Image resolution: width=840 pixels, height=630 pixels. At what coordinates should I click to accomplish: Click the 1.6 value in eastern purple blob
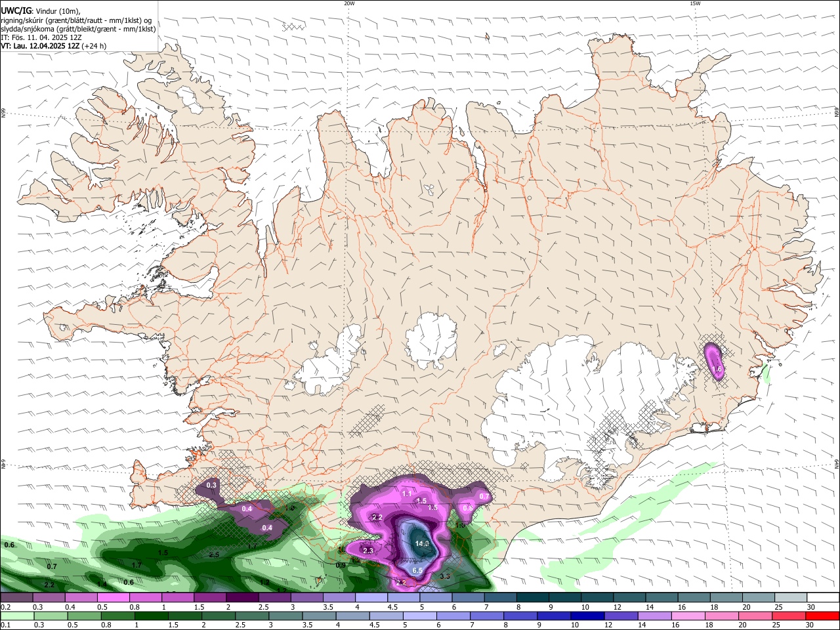point(717,369)
